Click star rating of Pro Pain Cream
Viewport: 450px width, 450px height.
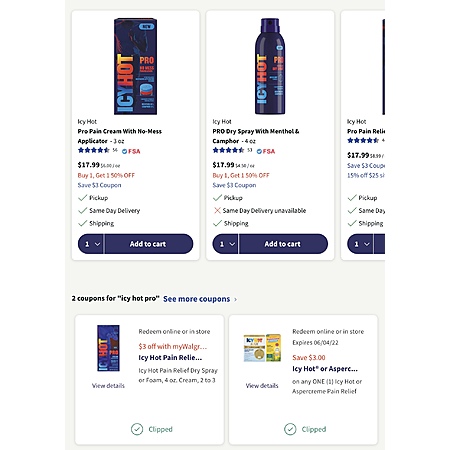[x=94, y=150]
